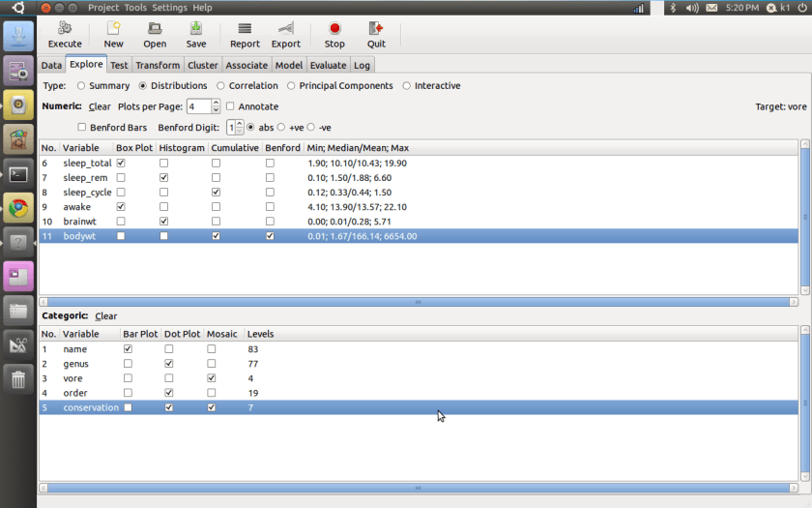Save project using the Save icon
This screenshot has height=508, width=812.
pyautogui.click(x=196, y=29)
